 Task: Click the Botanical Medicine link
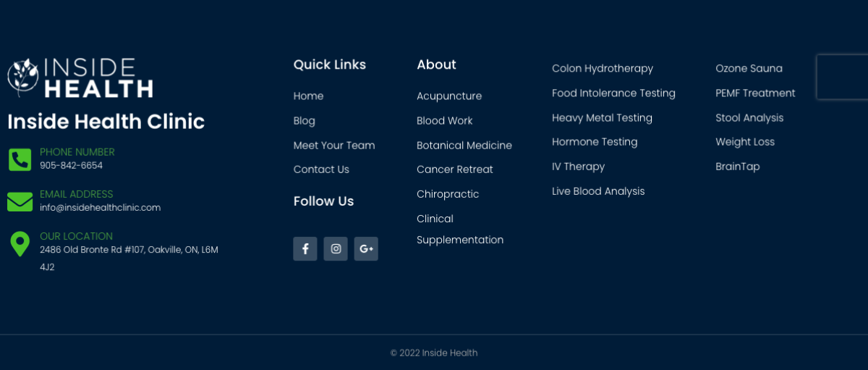(x=464, y=146)
